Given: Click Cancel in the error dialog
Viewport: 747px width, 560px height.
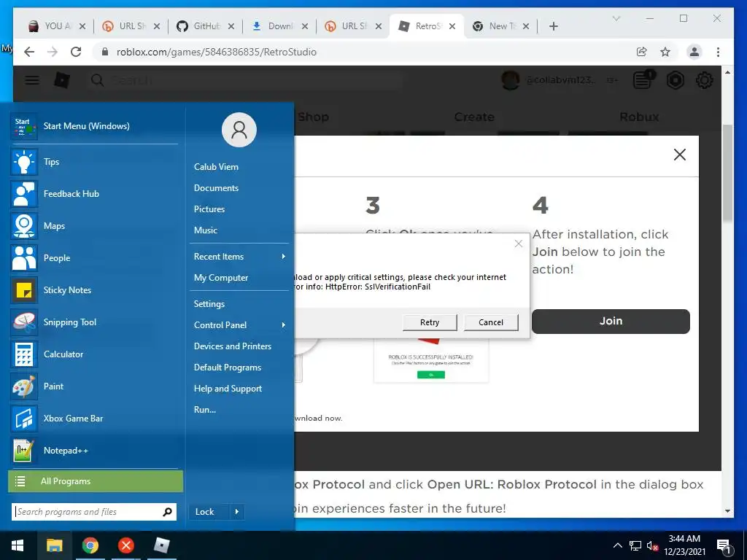Looking at the screenshot, I should (x=491, y=322).
